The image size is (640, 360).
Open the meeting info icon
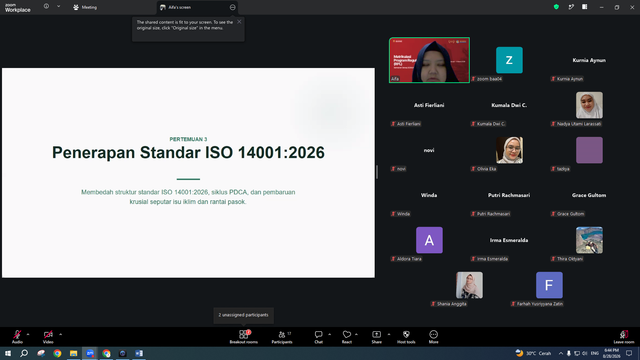[46, 6]
